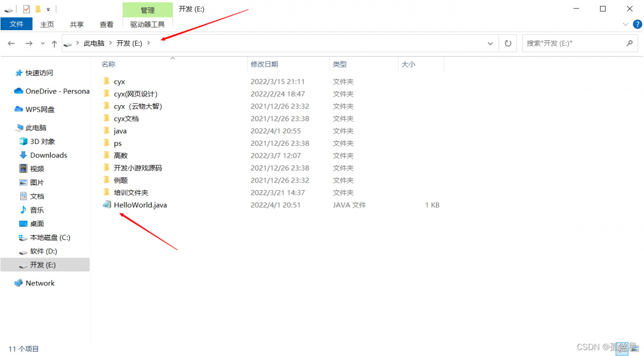
Task: Switch to the 共享 ribbon tab
Action: tap(76, 24)
